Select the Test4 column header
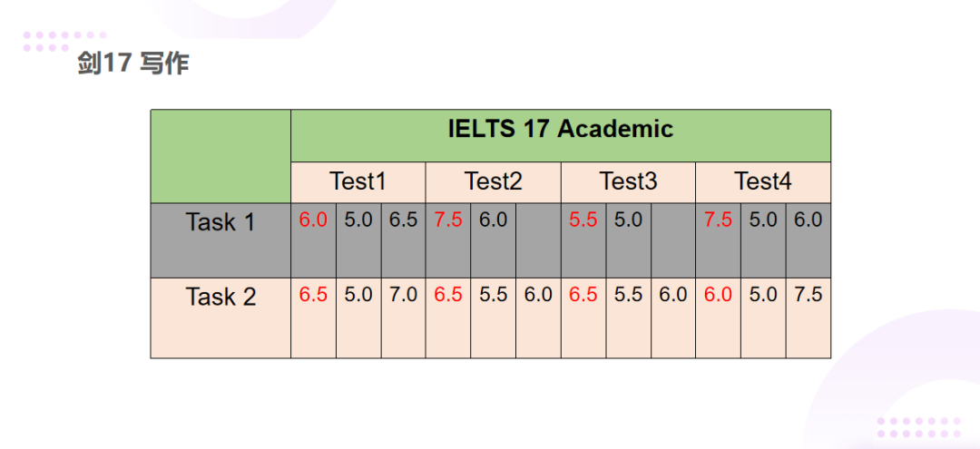980x449 pixels. click(x=762, y=181)
